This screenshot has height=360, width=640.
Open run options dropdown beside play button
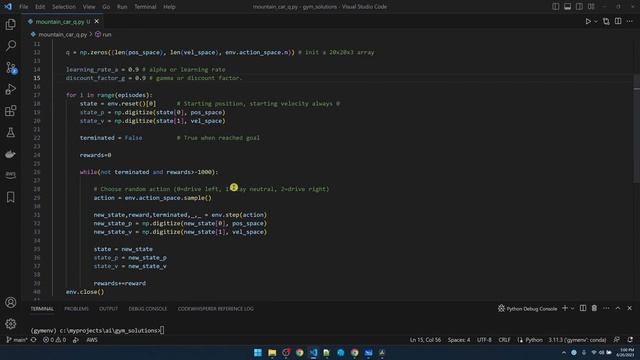596,21
